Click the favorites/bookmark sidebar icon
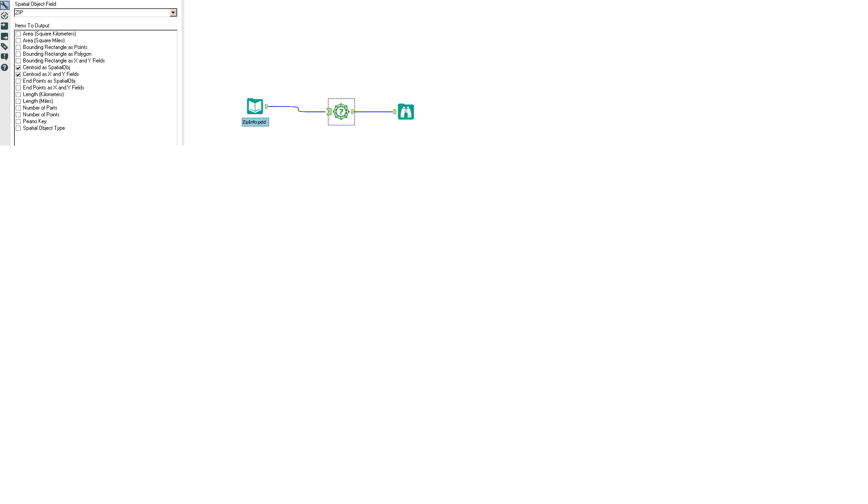The image size is (868, 504). point(4,47)
